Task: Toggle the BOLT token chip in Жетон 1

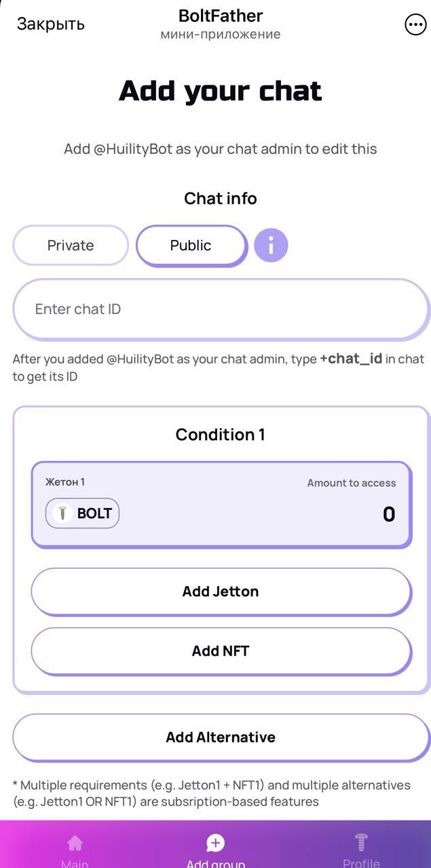Action: [82, 513]
